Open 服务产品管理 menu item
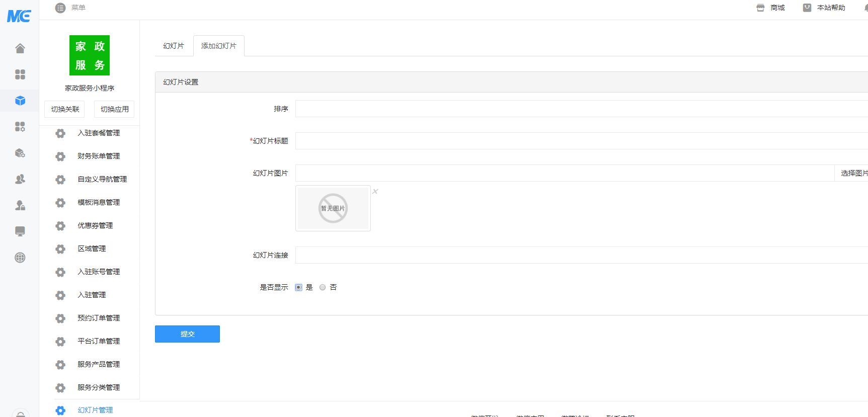This screenshot has height=417, width=868. click(99, 364)
